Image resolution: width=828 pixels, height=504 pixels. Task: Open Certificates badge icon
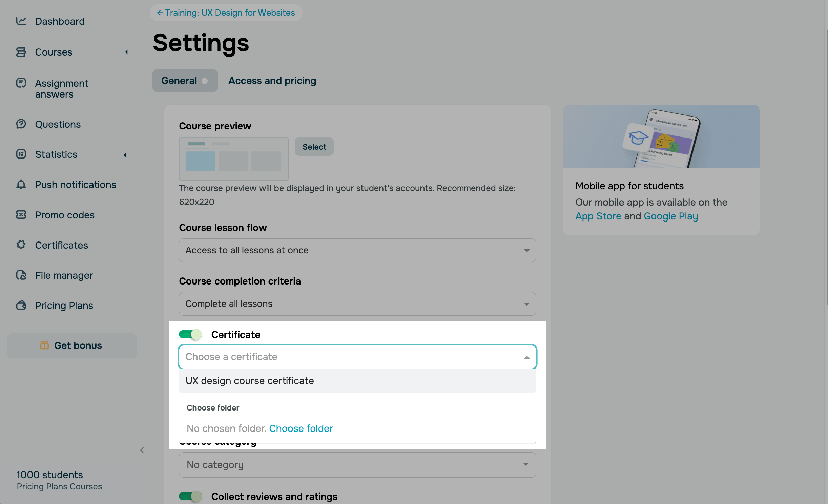pyautogui.click(x=21, y=245)
